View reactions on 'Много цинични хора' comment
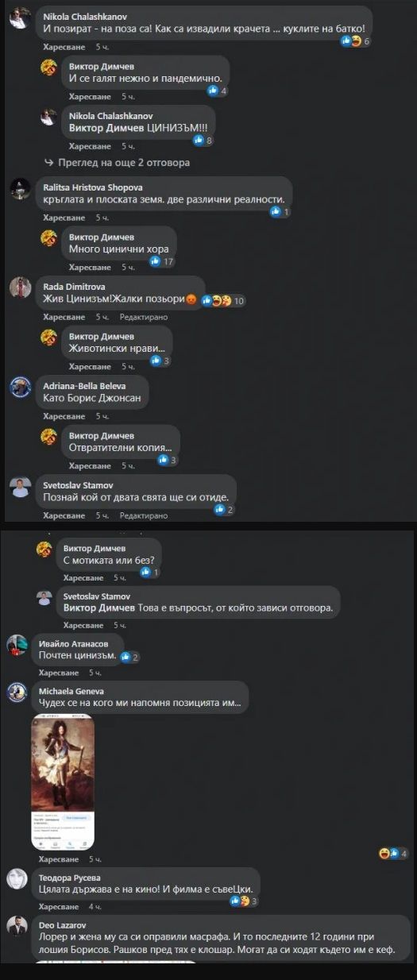The width and height of the screenshot is (417, 980). tap(161, 261)
